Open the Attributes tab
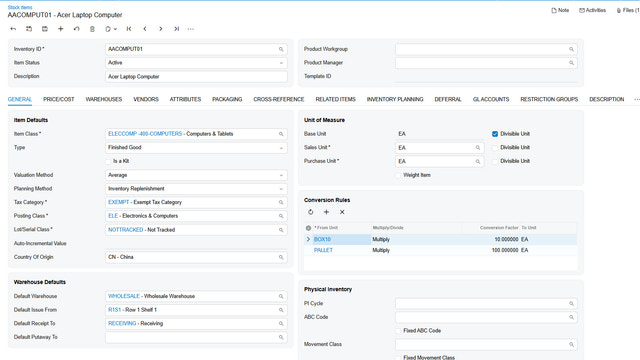This screenshot has height=360, width=640. (x=185, y=99)
